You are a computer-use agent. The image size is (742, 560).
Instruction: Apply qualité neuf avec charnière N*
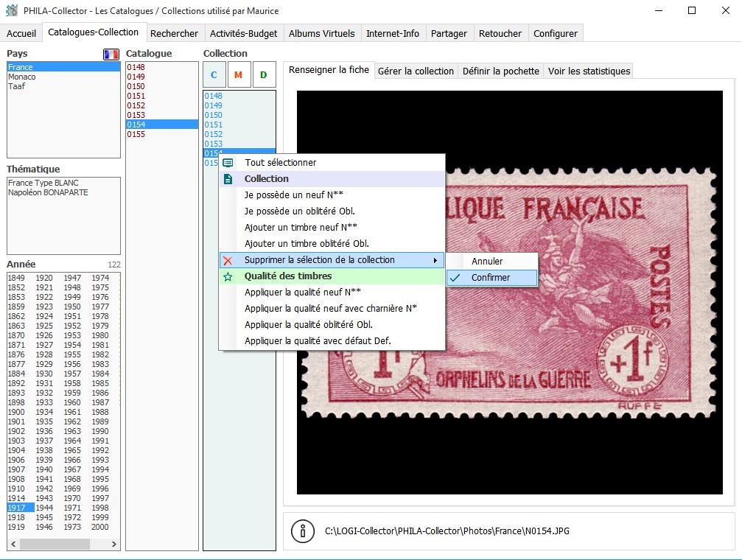click(332, 308)
